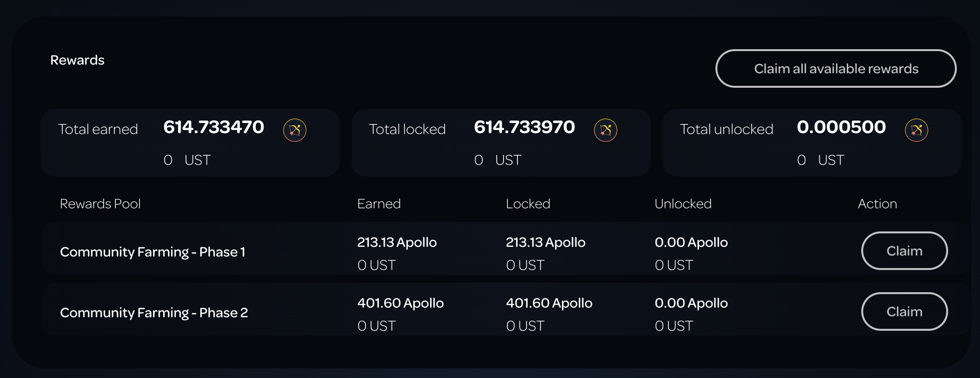Screen dimensions: 980x378
Task: Click the Unlocked column header
Action: tap(683, 204)
